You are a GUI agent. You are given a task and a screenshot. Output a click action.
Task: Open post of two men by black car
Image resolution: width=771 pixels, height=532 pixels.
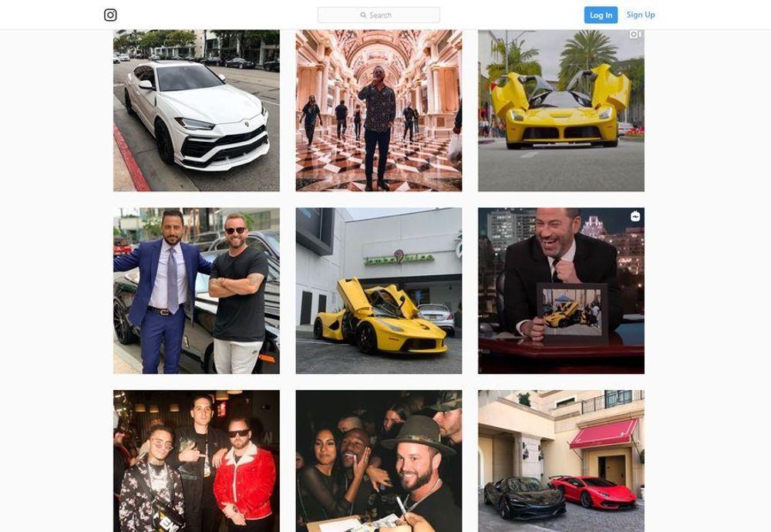(197, 291)
